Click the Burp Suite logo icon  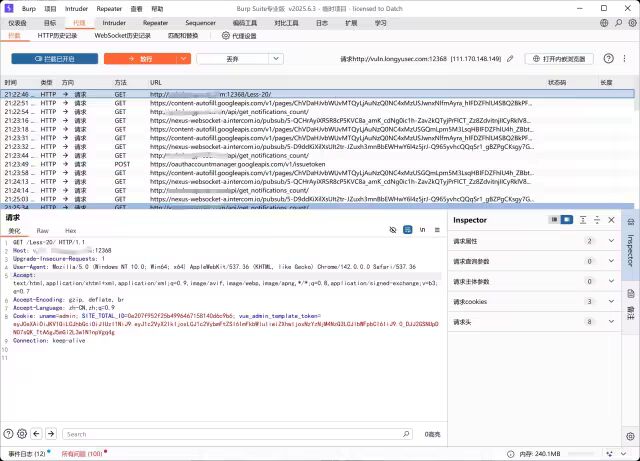pos(9,8)
